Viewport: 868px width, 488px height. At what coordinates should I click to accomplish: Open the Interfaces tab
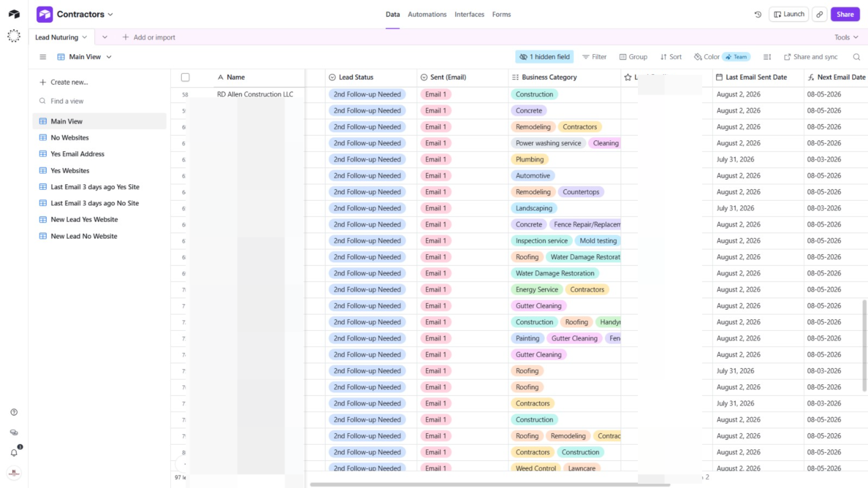[x=469, y=15]
